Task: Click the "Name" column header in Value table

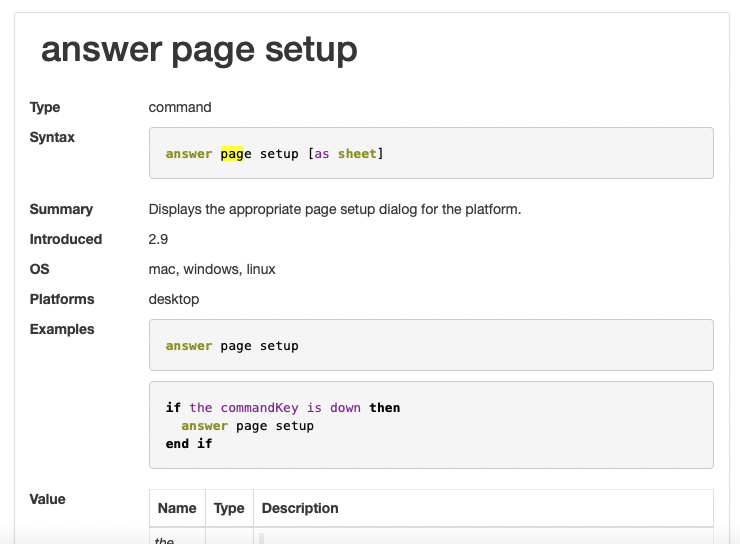Action: coord(177,508)
